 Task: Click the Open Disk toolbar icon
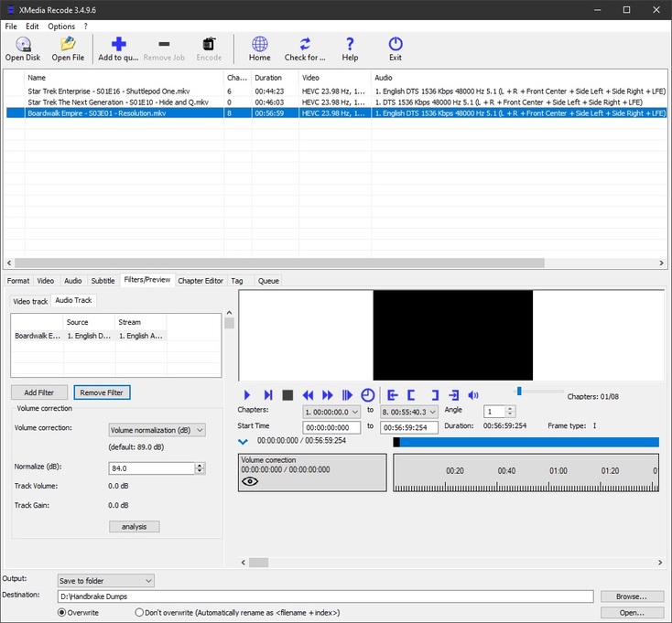[x=23, y=44]
